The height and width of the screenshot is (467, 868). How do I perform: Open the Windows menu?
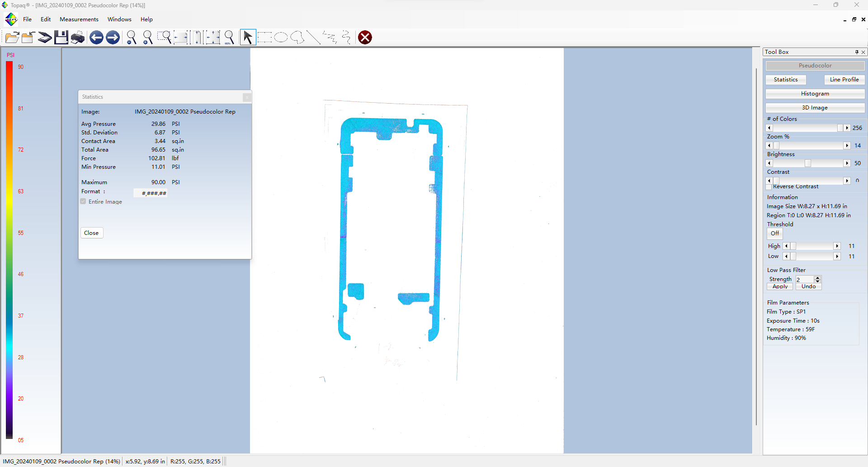[119, 19]
